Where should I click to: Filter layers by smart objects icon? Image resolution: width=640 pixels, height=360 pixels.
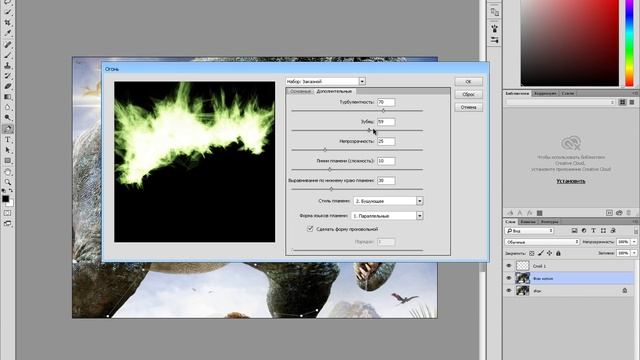[x=613, y=231]
